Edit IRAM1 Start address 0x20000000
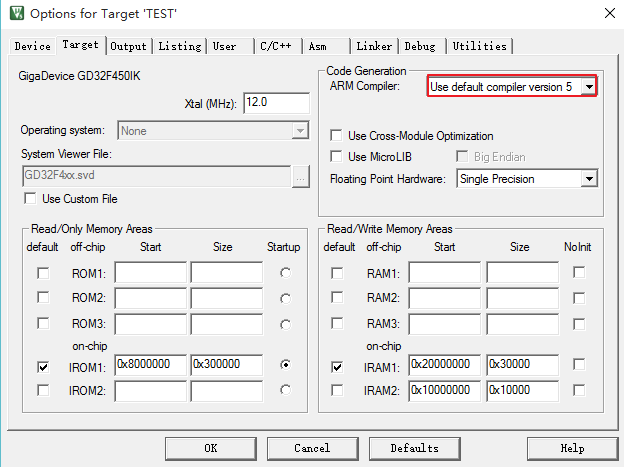Image resolution: width=624 pixels, height=467 pixels. pyautogui.click(x=444, y=365)
